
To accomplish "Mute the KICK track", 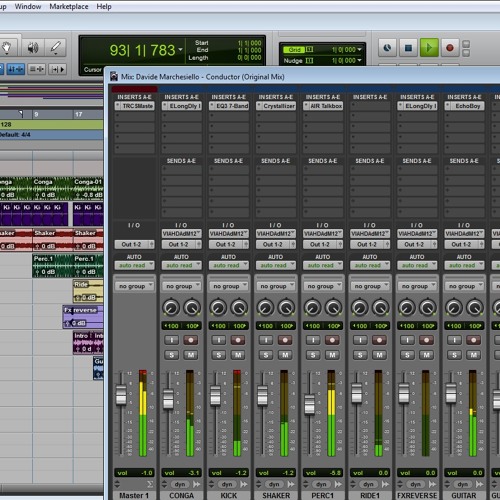I will coord(238,355).
